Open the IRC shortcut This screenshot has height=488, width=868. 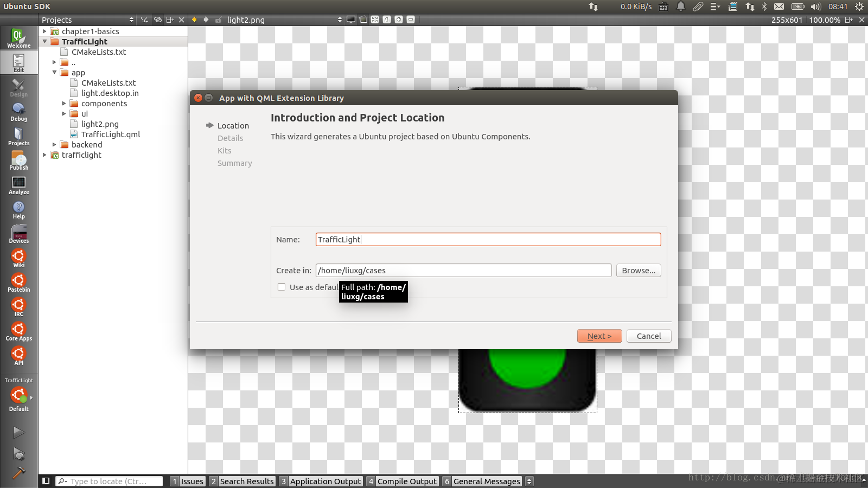pos(18,307)
